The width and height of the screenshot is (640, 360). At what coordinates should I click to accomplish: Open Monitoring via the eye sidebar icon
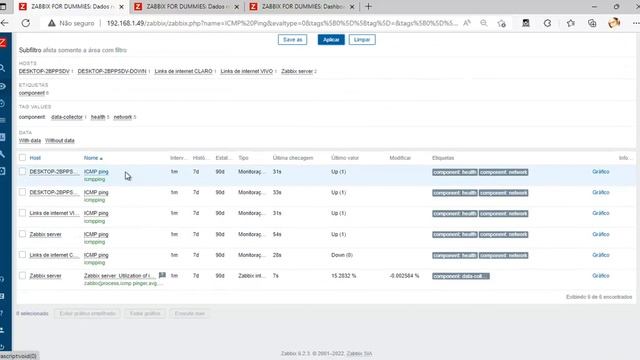(x=2, y=86)
